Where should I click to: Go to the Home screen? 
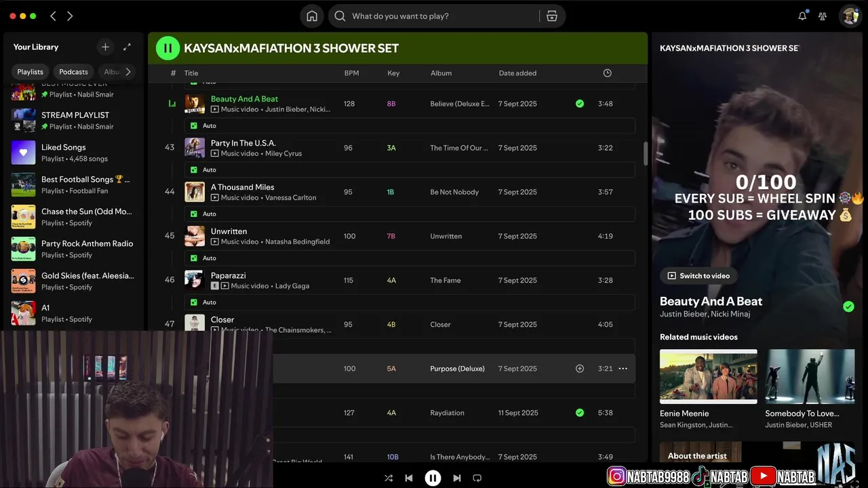(312, 16)
